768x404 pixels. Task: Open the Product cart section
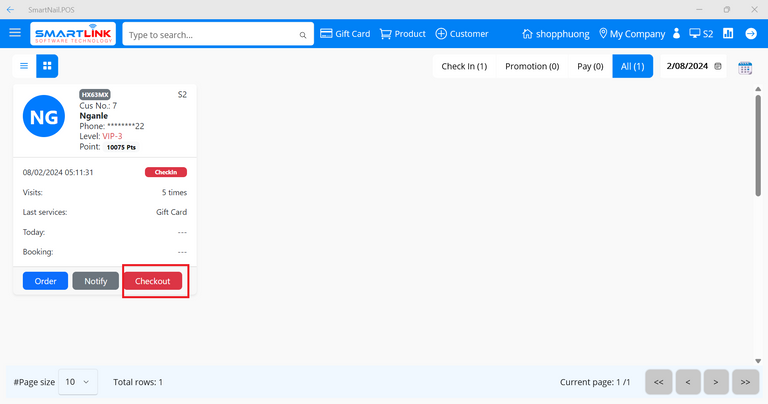tap(402, 33)
